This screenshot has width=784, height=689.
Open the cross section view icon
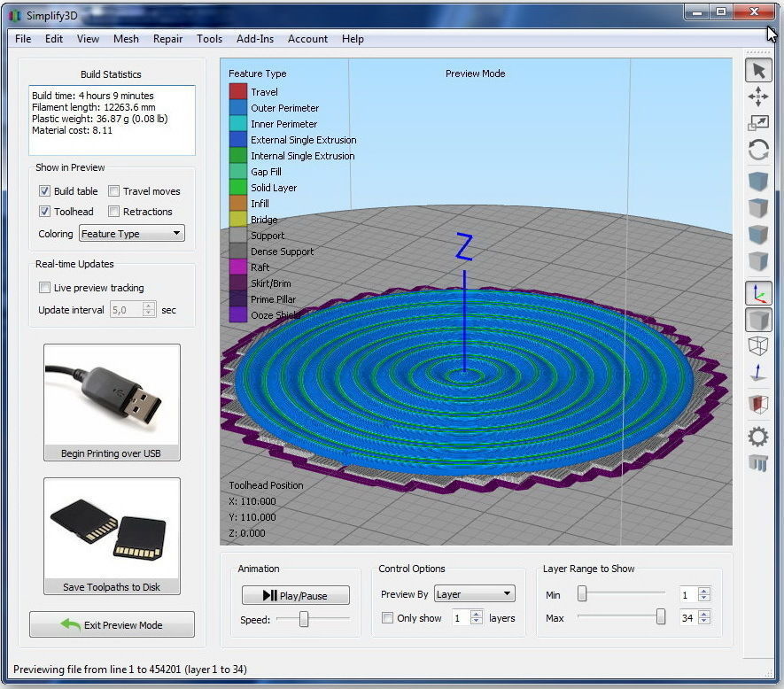(758, 405)
